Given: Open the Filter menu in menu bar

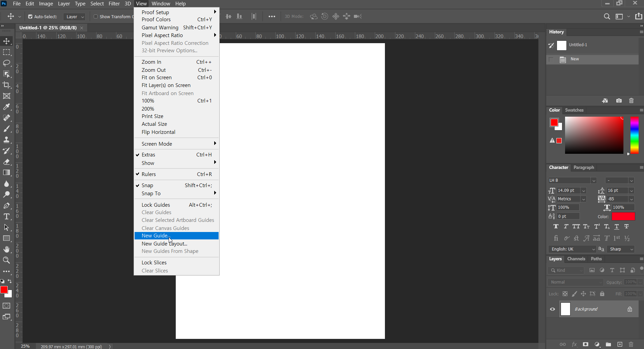Looking at the screenshot, I should click(114, 4).
